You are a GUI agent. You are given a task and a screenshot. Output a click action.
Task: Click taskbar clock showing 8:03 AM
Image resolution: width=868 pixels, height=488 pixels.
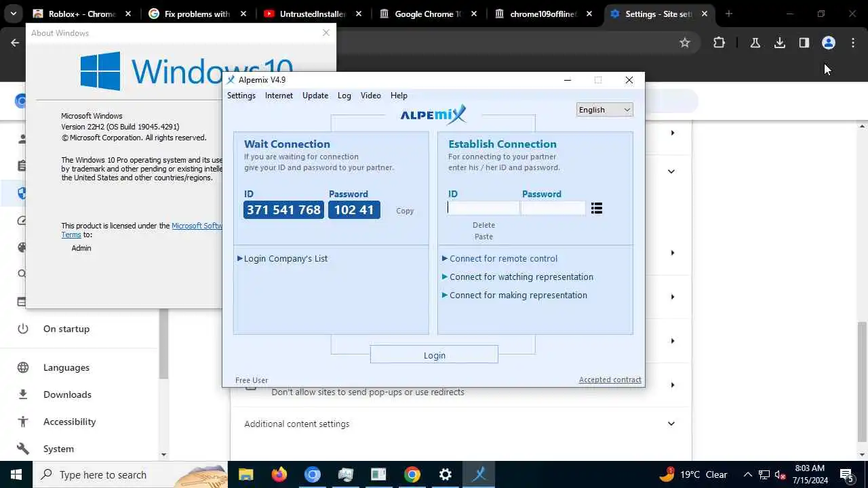(x=810, y=474)
